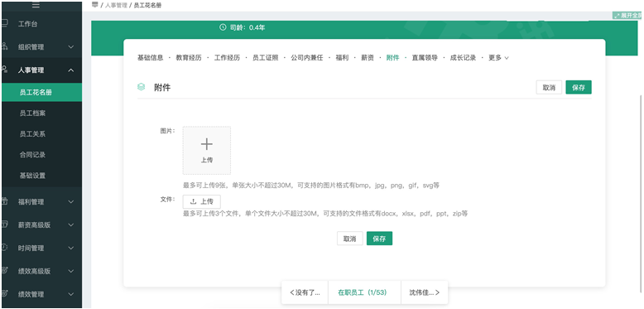This screenshot has width=644, height=309.
Task: Click 员工花名册 in the breadcrumb
Action: (x=147, y=5)
